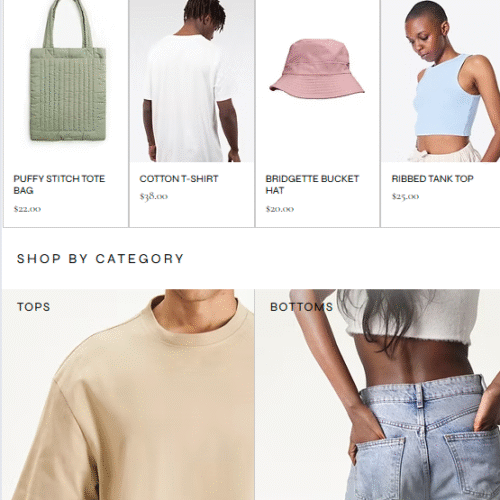
Task: Browse the beige t-shirt Tops category tile
Action: pos(128,395)
